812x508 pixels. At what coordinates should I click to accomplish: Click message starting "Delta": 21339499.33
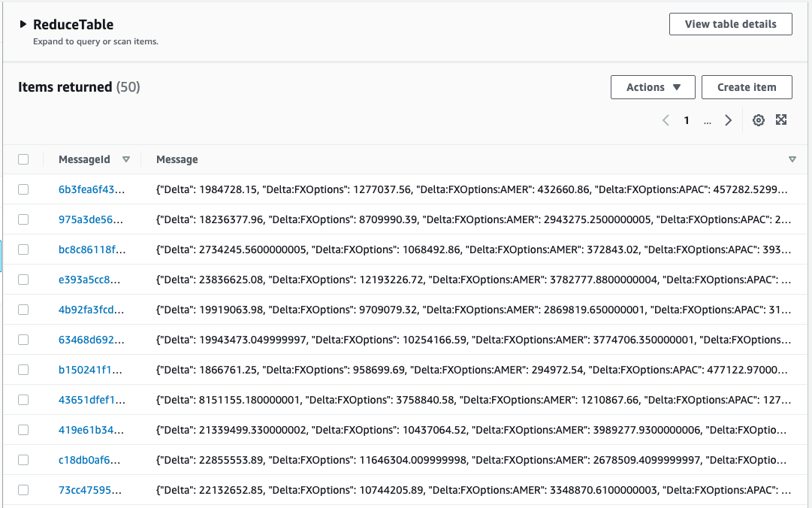tap(471, 430)
